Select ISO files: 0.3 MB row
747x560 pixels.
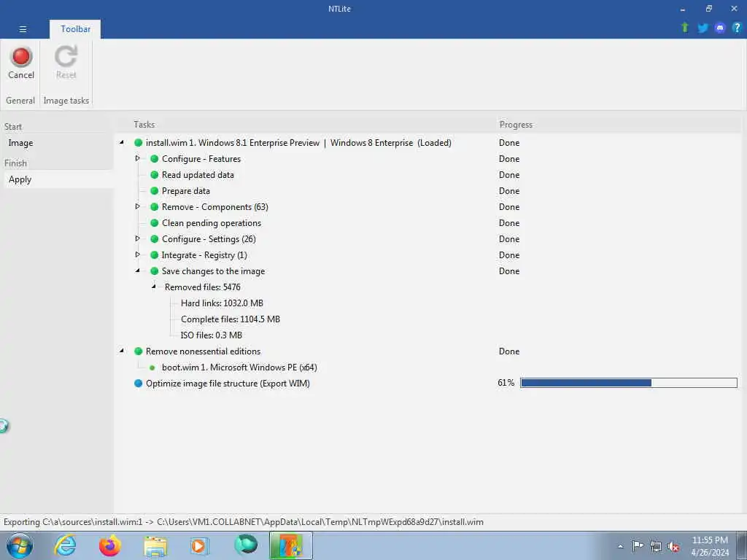tap(212, 335)
